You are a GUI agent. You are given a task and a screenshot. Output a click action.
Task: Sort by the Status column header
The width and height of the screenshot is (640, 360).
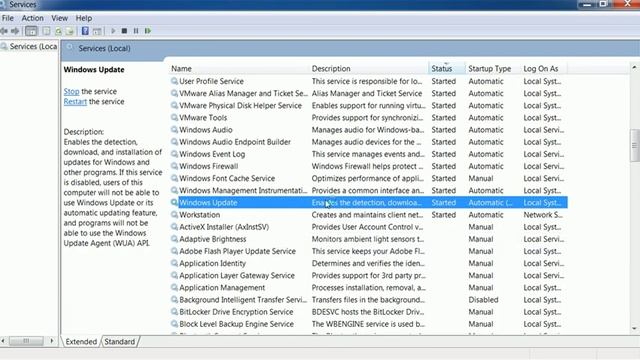coord(447,69)
